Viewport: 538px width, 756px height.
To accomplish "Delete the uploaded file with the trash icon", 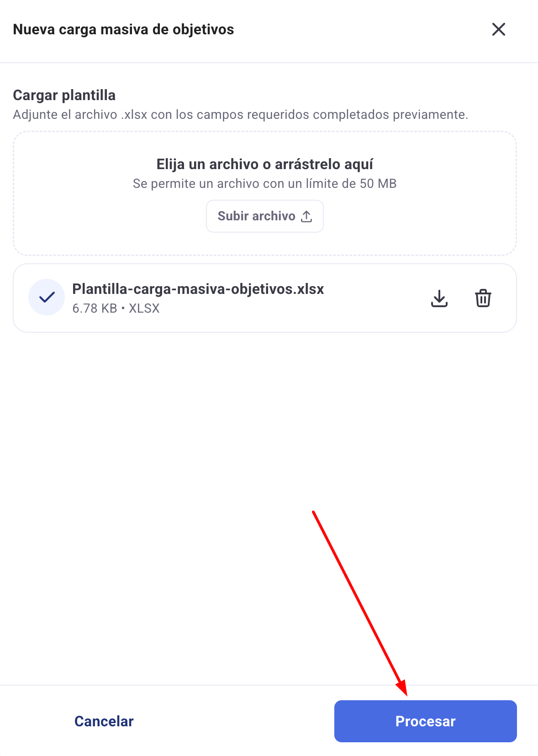I will point(483,298).
